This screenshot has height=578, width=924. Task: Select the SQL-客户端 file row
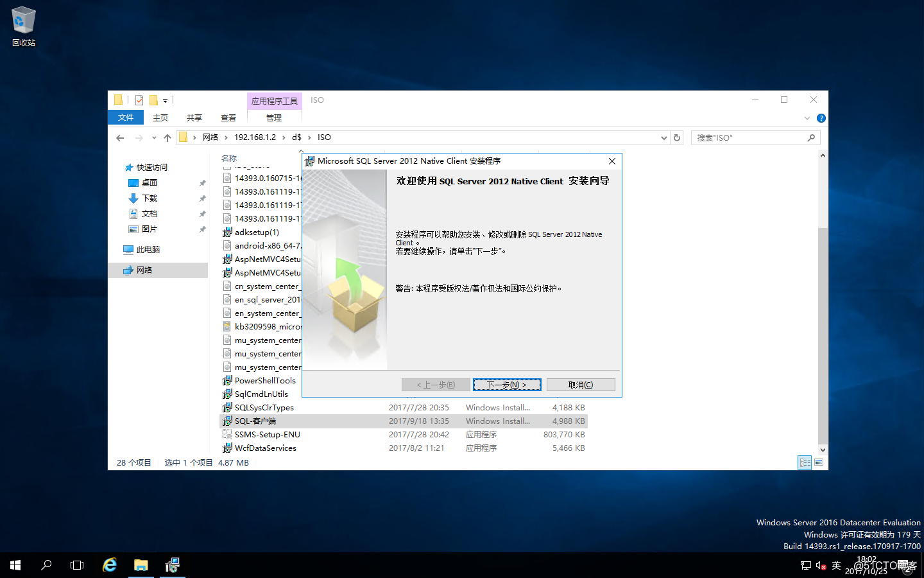pos(404,421)
